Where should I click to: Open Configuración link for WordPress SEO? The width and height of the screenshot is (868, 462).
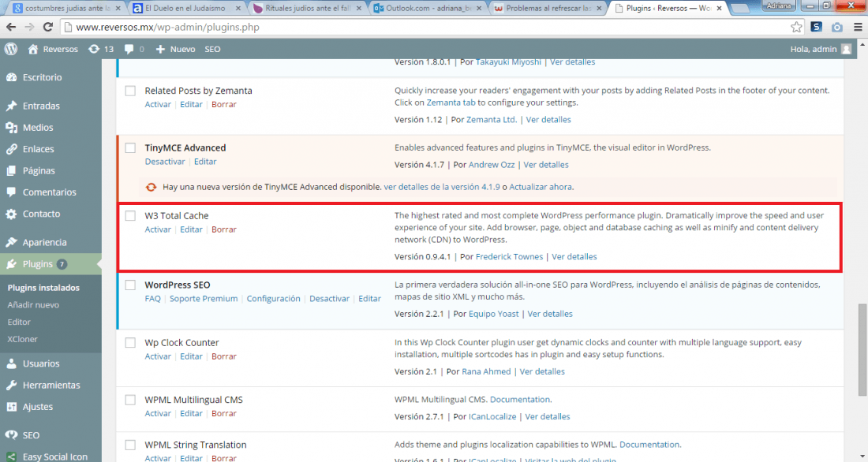[x=274, y=299]
